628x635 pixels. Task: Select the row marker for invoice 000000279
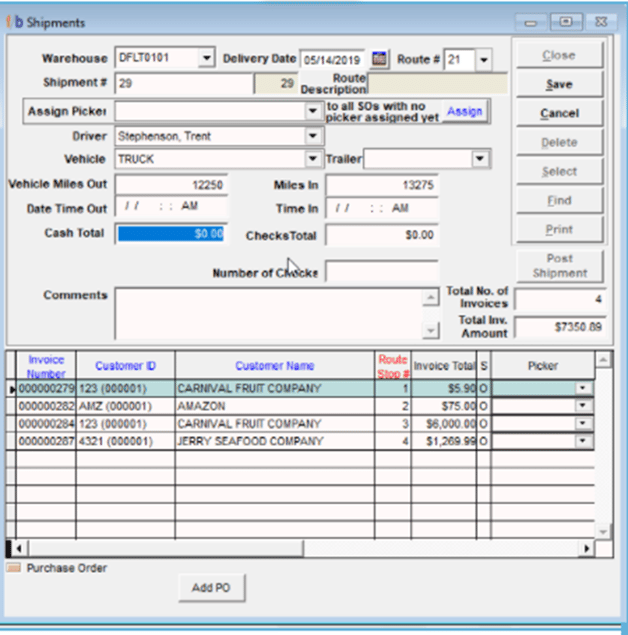tap(11, 389)
